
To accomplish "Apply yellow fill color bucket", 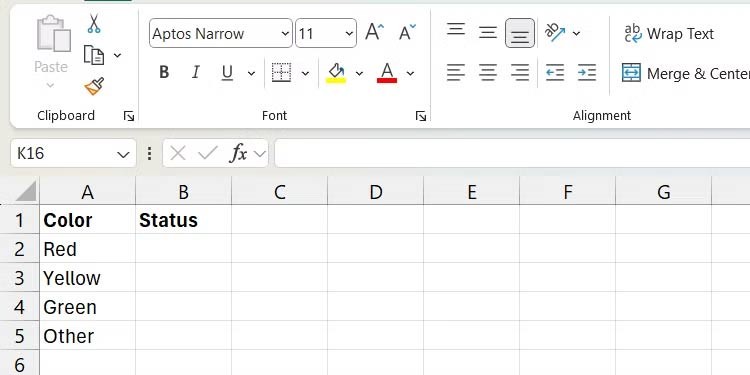I will [x=336, y=73].
